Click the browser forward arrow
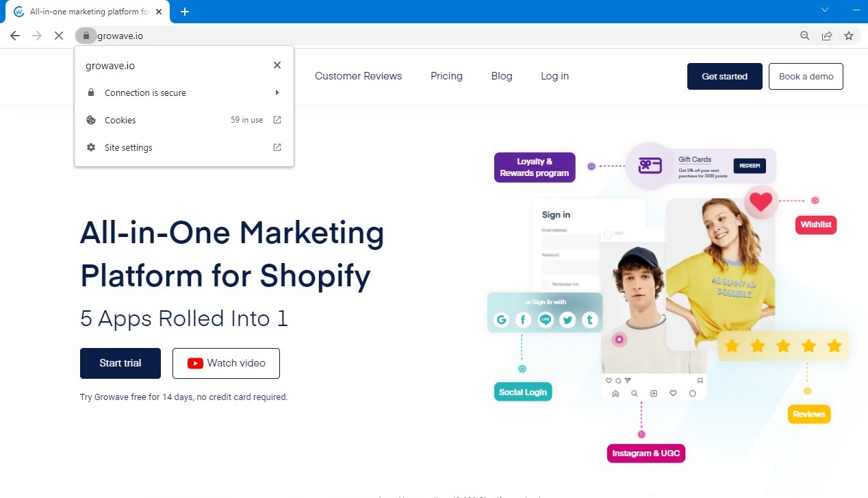Viewport: 868px width, 498px height. coord(37,36)
